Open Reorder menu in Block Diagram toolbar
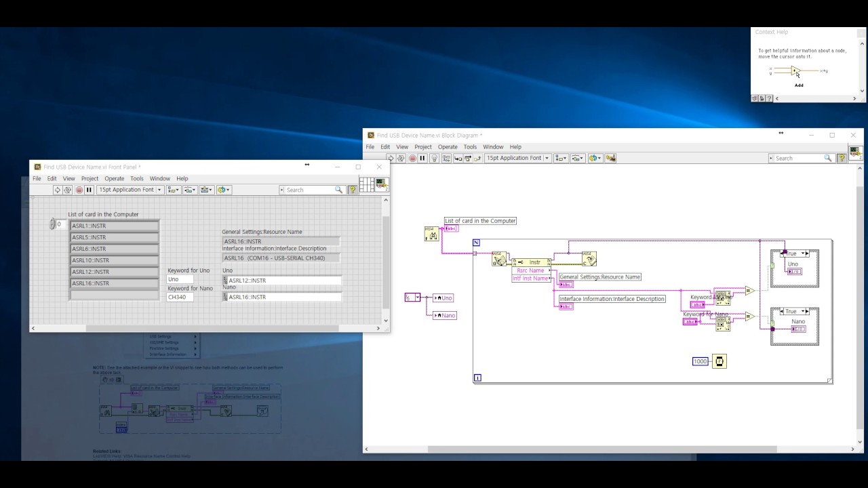 pyautogui.click(x=595, y=158)
